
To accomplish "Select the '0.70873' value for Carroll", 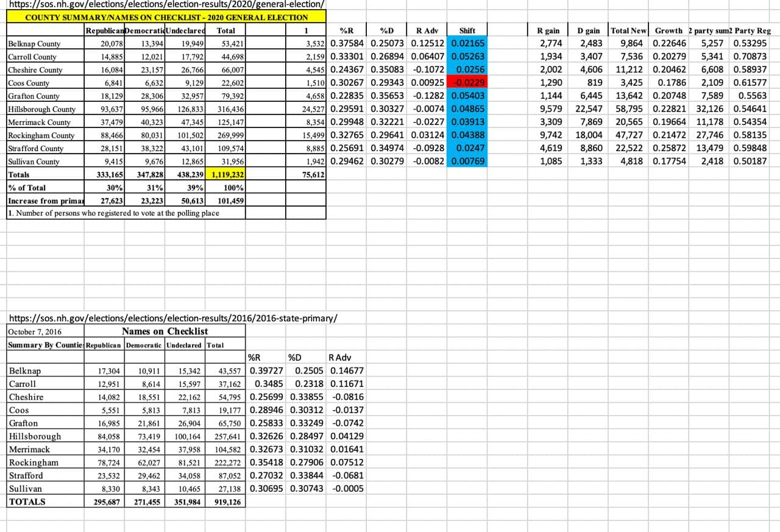I will click(x=750, y=57).
